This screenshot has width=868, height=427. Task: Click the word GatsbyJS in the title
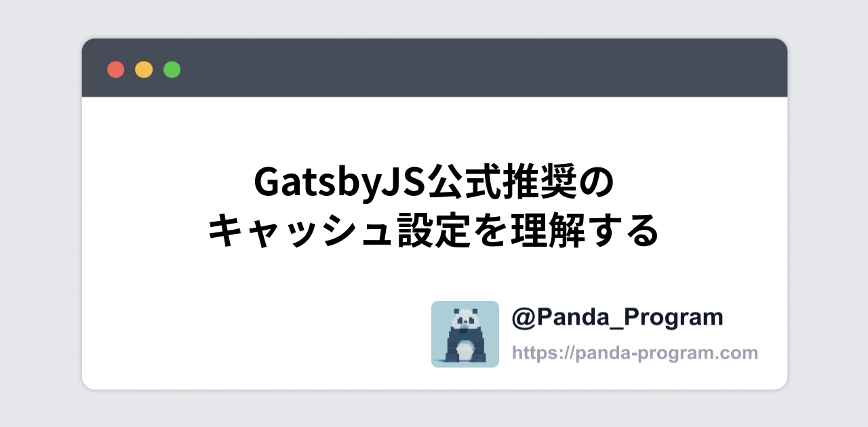click(339, 183)
